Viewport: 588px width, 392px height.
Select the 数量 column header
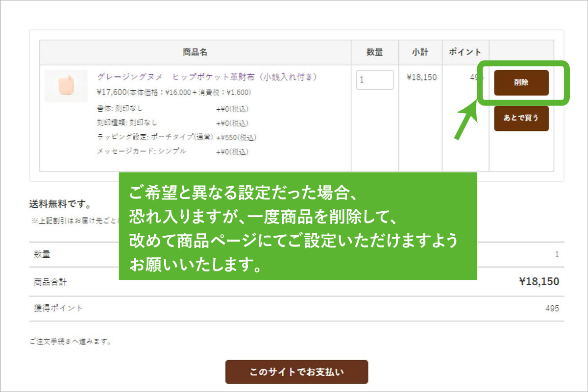pyautogui.click(x=375, y=52)
